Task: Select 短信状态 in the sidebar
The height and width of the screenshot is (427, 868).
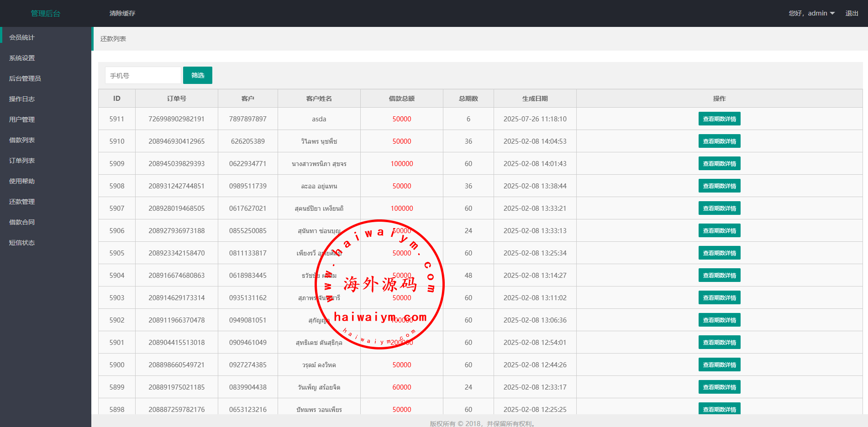Action: (22, 243)
